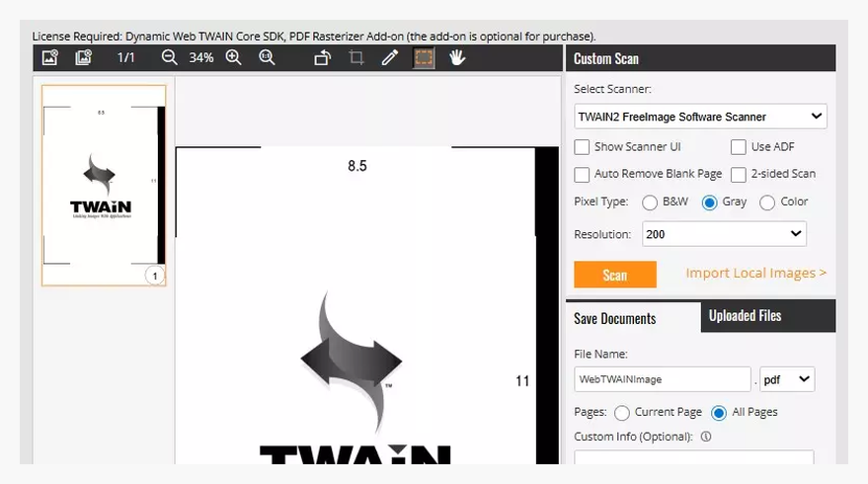Viewport: 868px width, 484px height.
Task: Click the File Name input field
Action: [662, 379]
